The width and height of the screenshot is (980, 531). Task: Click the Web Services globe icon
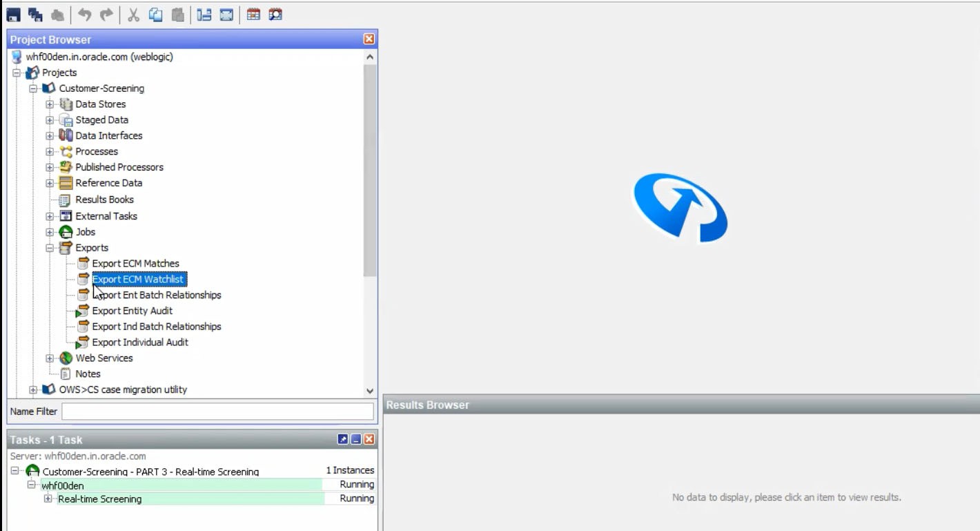(66, 358)
